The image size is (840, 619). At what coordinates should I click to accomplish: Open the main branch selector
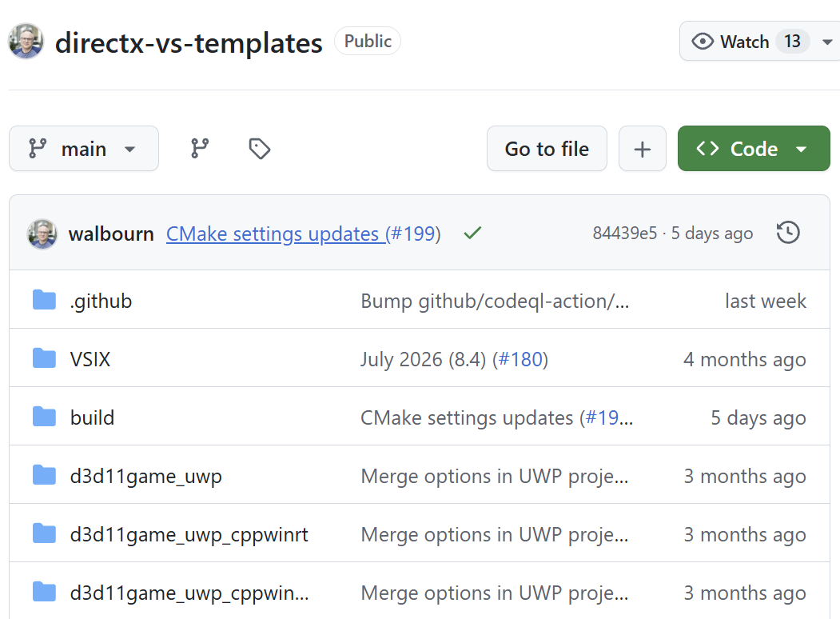pos(84,149)
